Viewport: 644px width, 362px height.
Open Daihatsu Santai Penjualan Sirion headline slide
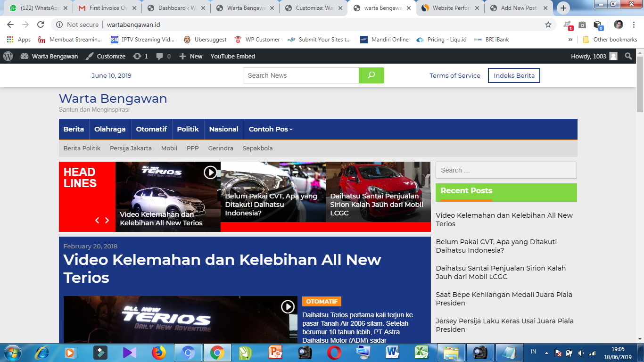point(378,192)
